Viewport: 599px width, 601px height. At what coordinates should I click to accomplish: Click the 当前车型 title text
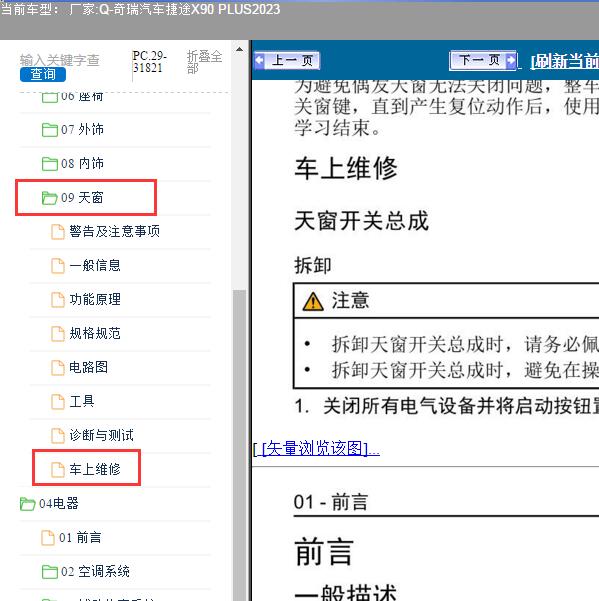tap(140, 9)
